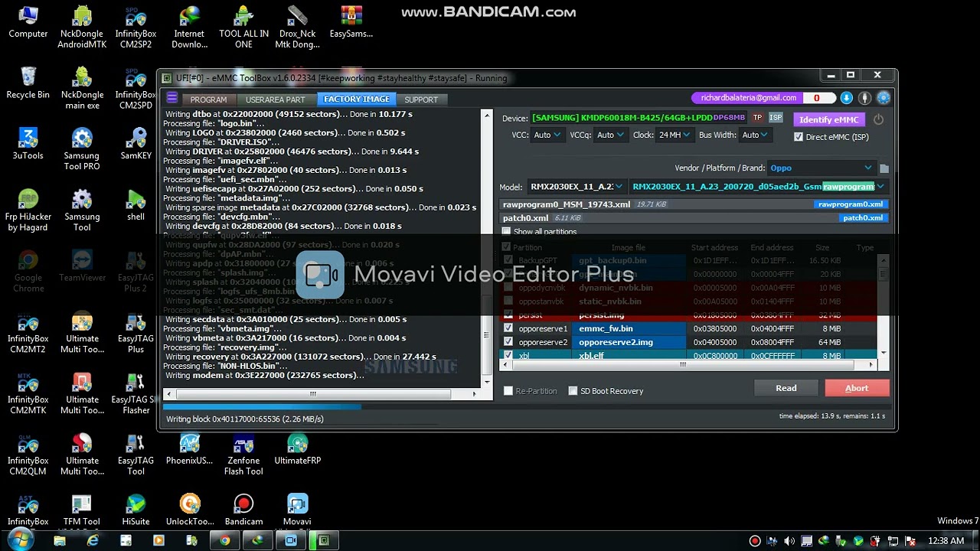Screen dimensions: 980x551
Task: Open Internet Explorer from the taskbar
Action: [93, 540]
